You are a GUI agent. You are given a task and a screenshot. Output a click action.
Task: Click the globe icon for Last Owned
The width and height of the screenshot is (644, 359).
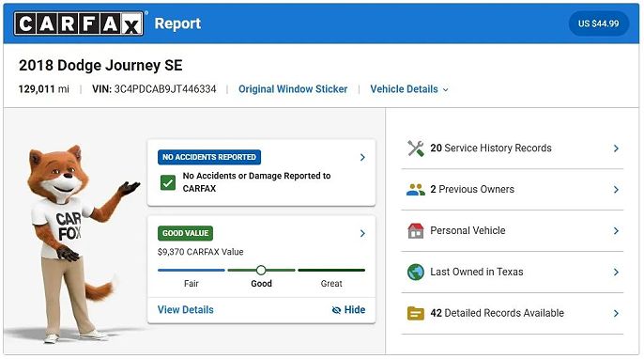tap(416, 272)
